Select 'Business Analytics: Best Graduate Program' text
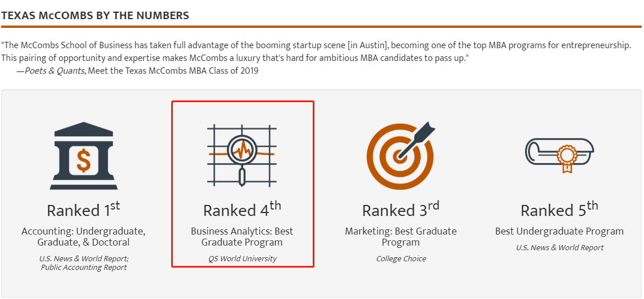The height and width of the screenshot is (299, 644). tap(242, 236)
